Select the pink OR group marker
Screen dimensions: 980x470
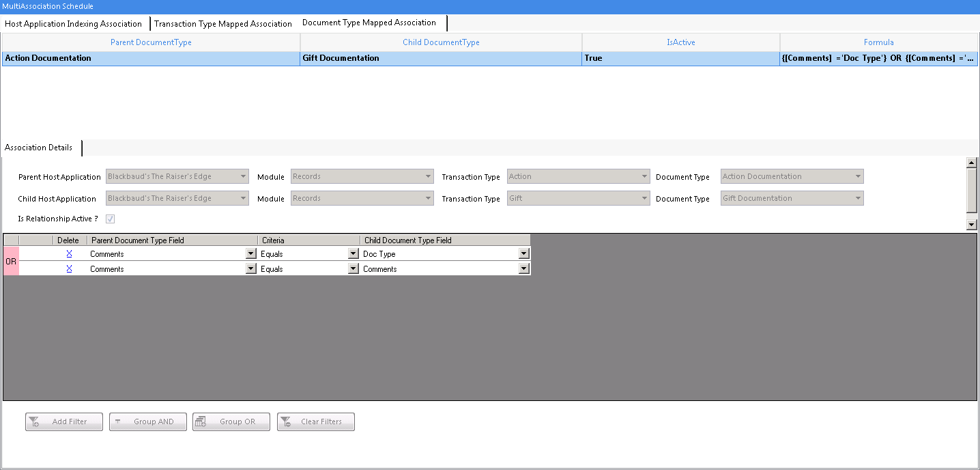(11, 261)
